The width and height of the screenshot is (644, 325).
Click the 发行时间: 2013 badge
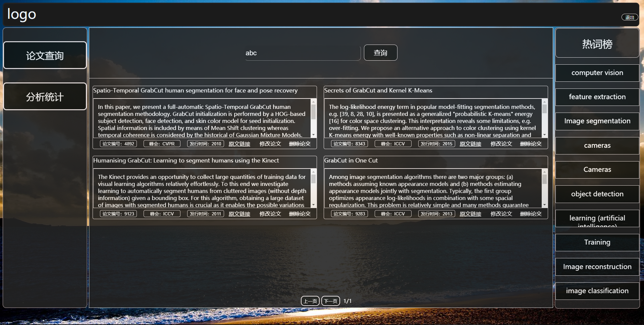tap(437, 214)
